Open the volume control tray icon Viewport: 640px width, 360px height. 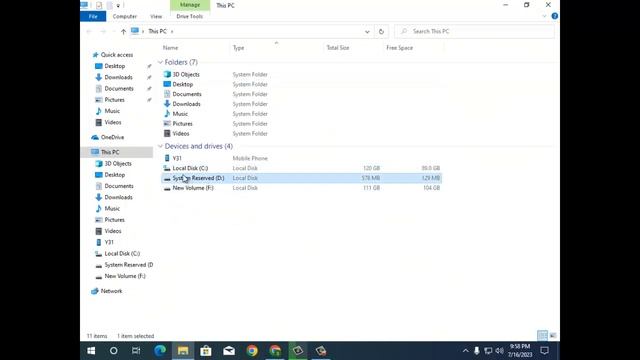point(499,351)
